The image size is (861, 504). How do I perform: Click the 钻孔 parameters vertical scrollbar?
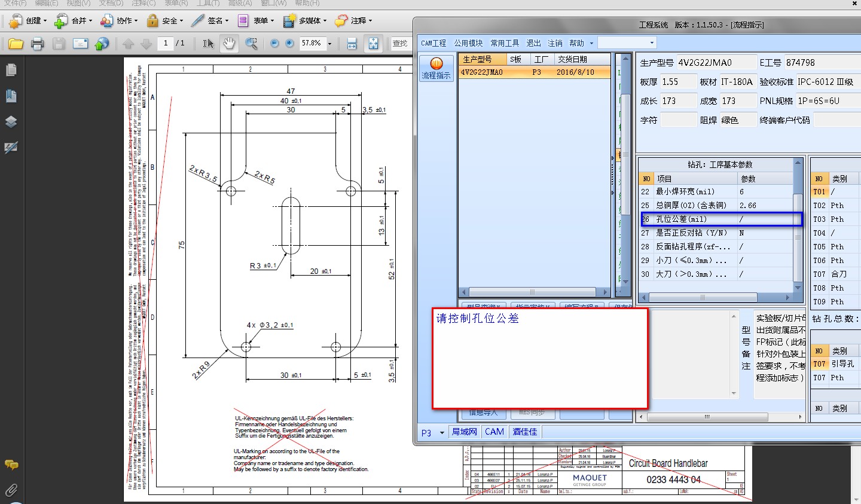pyautogui.click(x=798, y=225)
